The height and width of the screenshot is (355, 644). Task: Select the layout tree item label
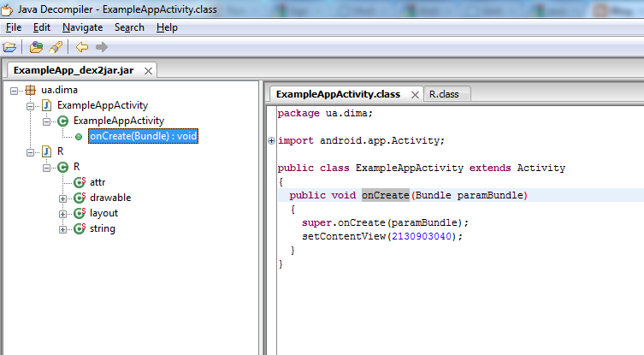coord(103,213)
